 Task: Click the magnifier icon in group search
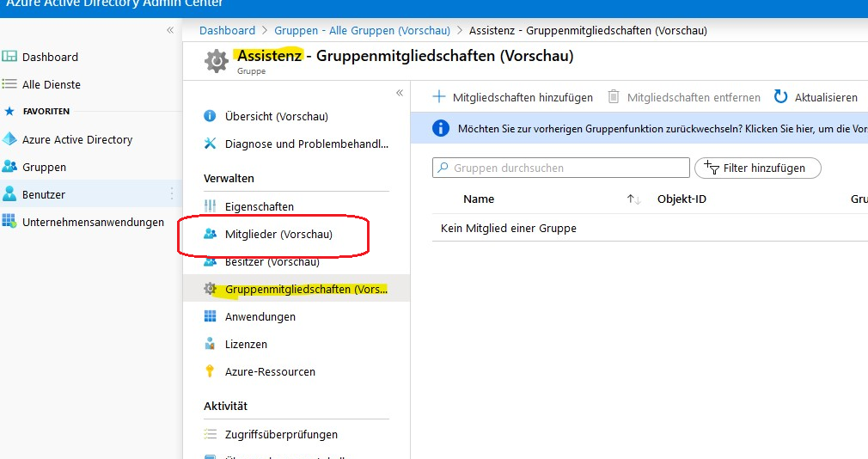(x=443, y=168)
